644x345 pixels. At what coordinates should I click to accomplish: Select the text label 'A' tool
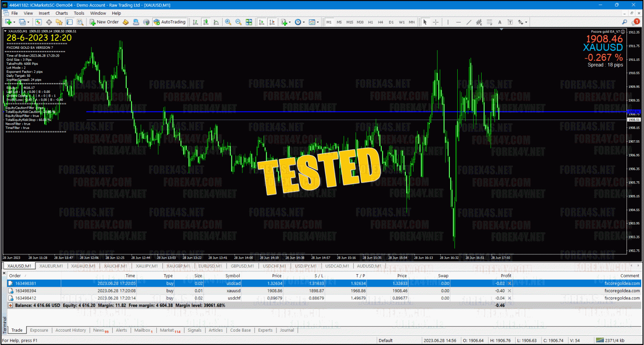[500, 22]
